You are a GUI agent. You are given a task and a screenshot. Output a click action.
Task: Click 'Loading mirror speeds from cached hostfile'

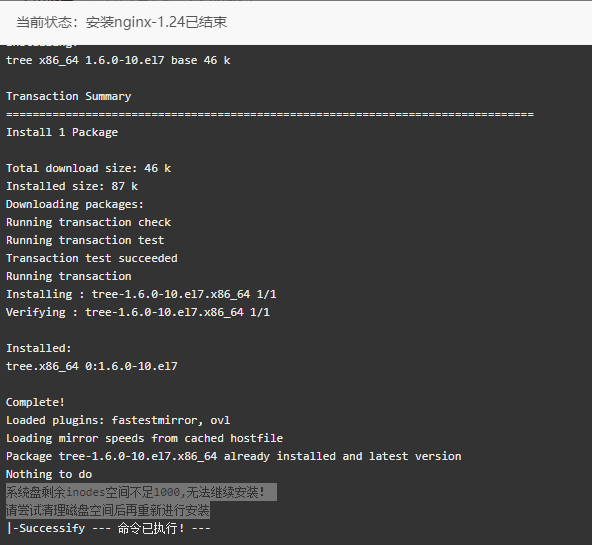tap(144, 438)
